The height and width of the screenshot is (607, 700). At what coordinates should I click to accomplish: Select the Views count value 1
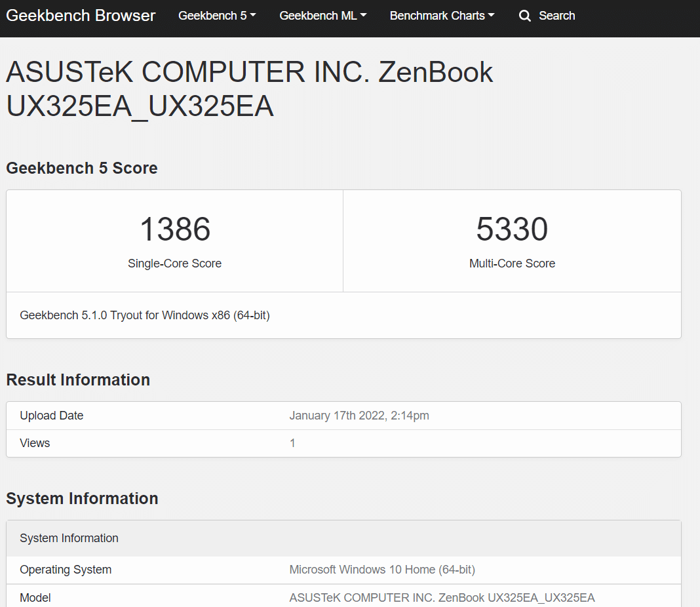(x=292, y=443)
